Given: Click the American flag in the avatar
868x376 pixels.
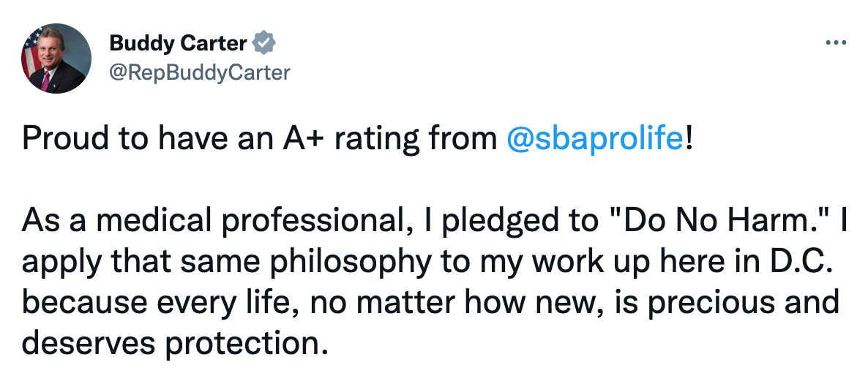Looking at the screenshot, I should click(x=31, y=50).
